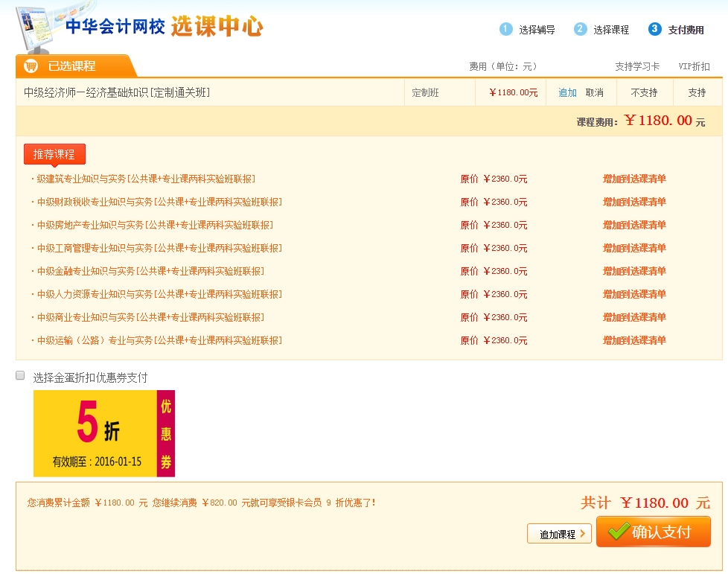Click the shopping cart icon beside 已选课程
Screen dimensions: 728x574
point(31,66)
